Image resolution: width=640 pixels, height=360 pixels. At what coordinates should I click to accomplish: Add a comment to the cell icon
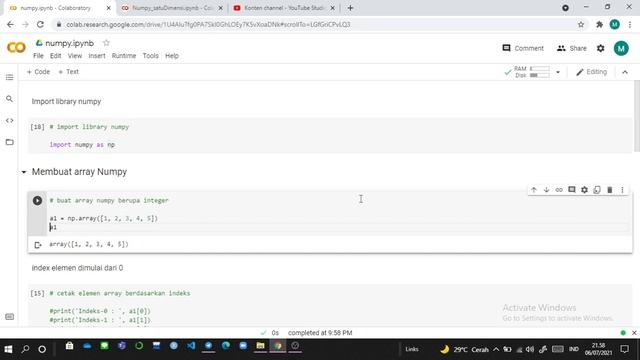(571, 190)
